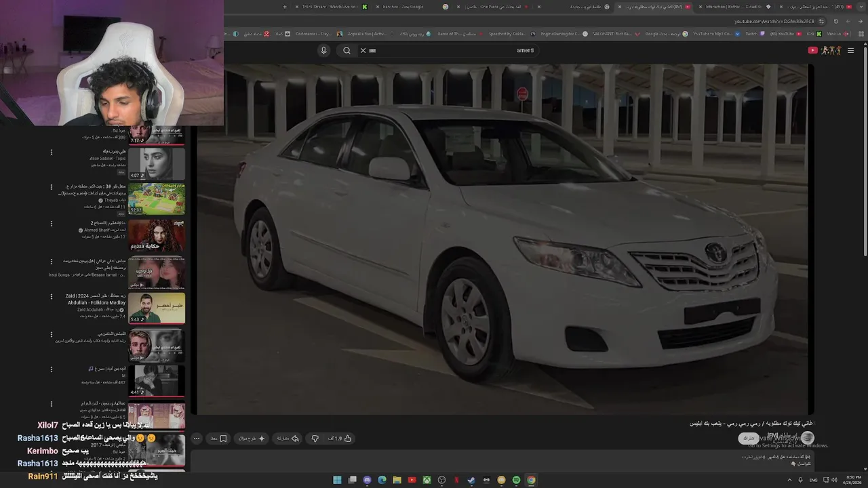Open Microsoft Edge from the taskbar
Image resolution: width=868 pixels, height=488 pixels.
click(382, 480)
